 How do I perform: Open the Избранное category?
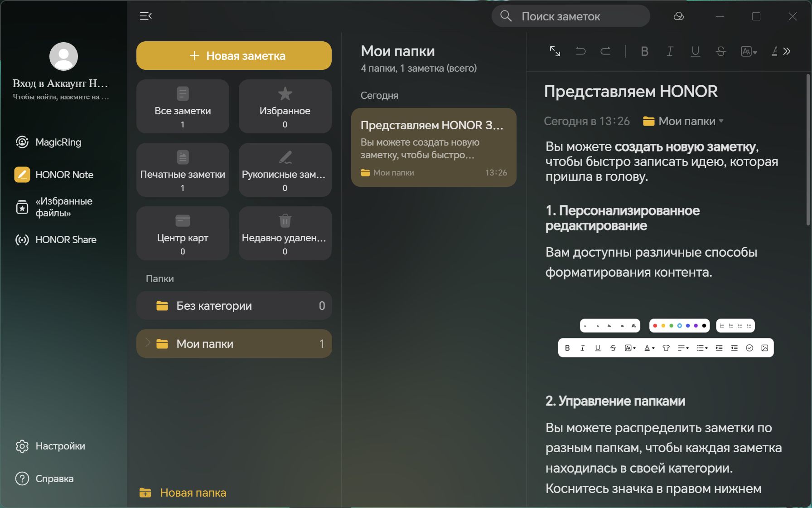tap(285, 106)
